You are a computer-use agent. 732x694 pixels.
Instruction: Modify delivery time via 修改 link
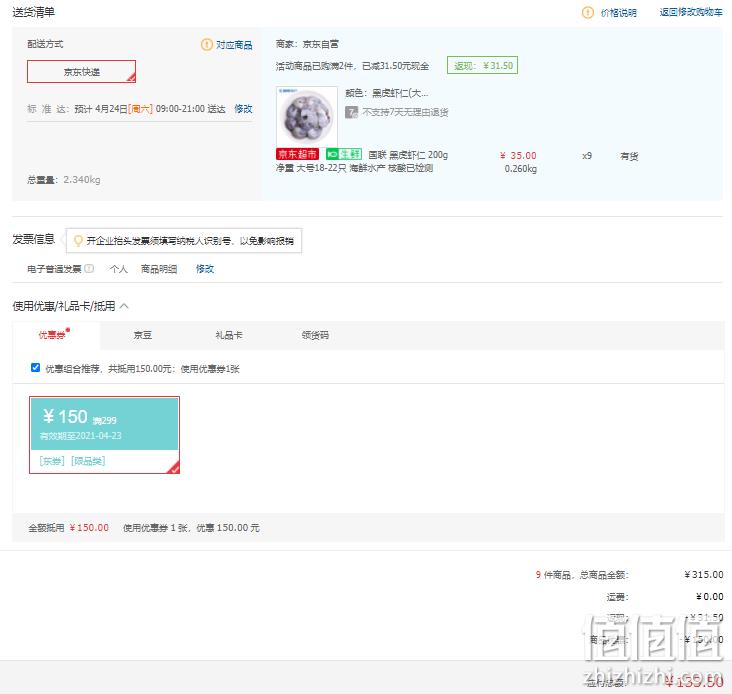243,109
